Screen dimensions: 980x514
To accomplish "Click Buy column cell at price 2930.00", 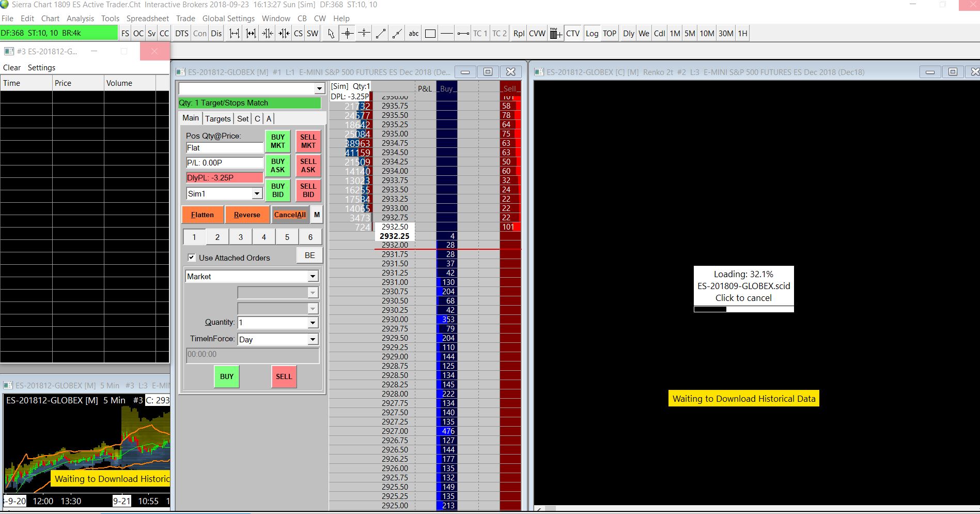I will pos(447,320).
